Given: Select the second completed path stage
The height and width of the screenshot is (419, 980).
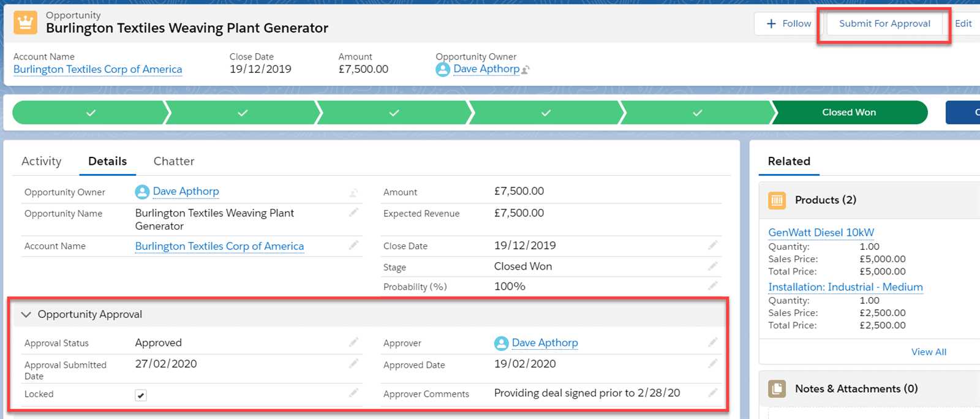Looking at the screenshot, I should [243, 113].
